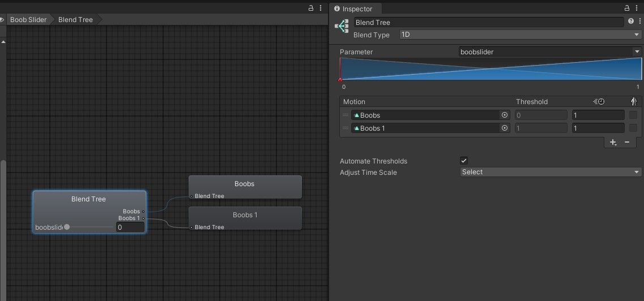
Task: Select the Inspector tab
Action: point(356,8)
